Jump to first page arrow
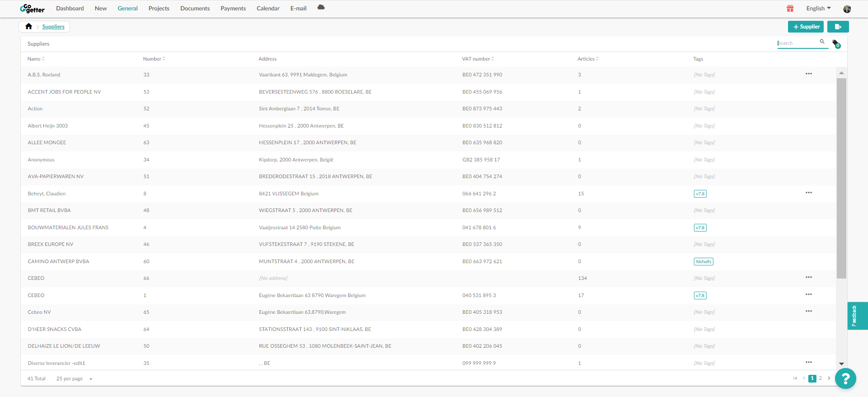 tap(795, 378)
